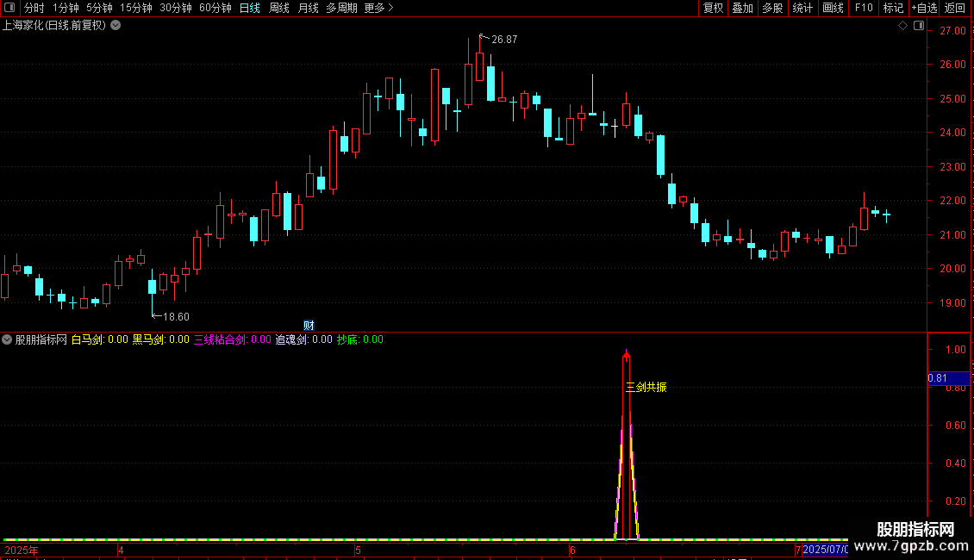Switch to 日线 daily chart

249,8
